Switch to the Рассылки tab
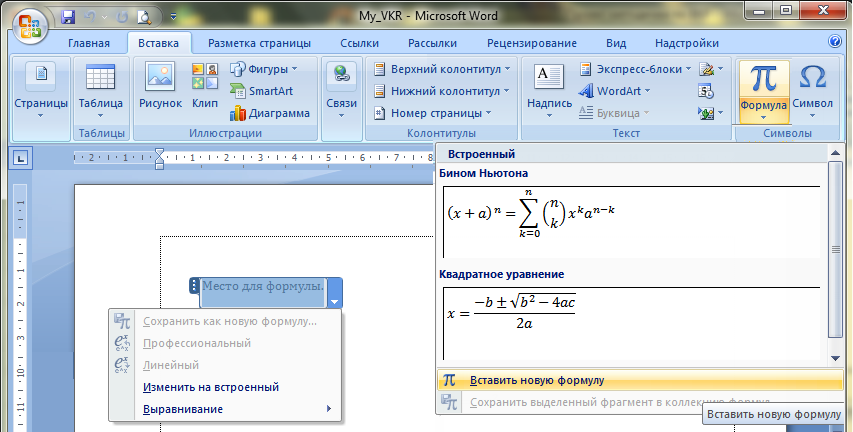 [x=432, y=43]
